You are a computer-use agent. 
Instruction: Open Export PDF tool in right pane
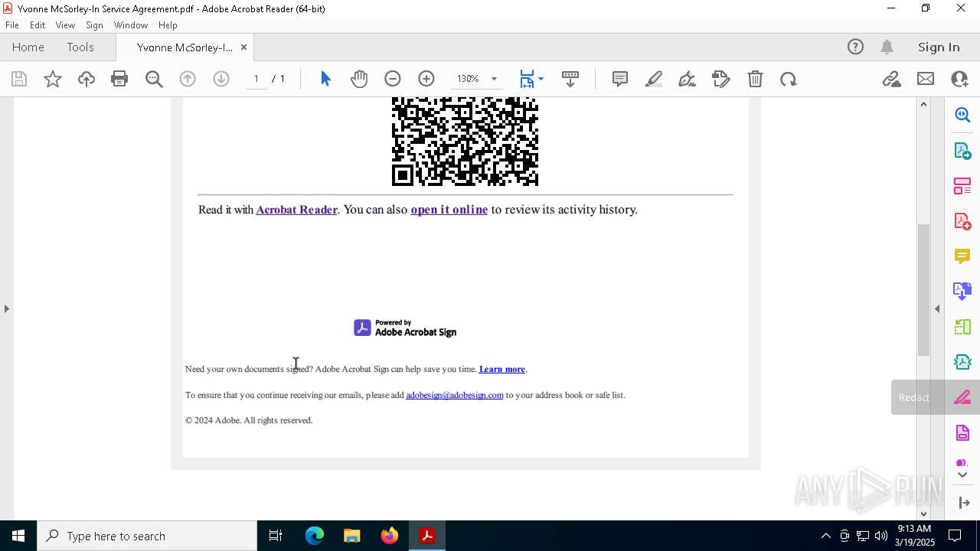coord(962,150)
